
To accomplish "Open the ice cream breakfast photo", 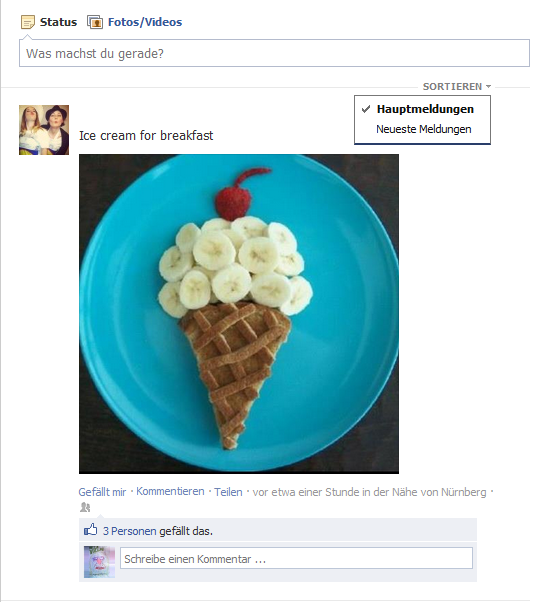I will click(x=239, y=314).
